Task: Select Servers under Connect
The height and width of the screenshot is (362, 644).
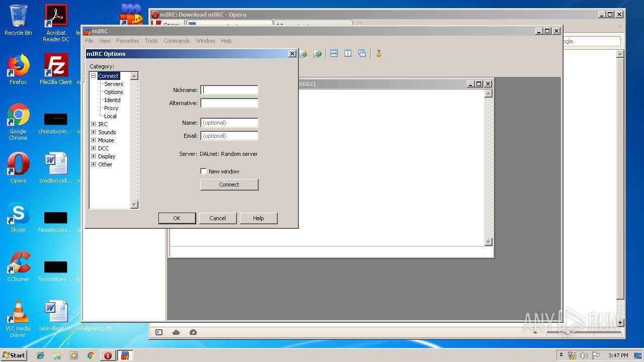Action: click(x=114, y=84)
